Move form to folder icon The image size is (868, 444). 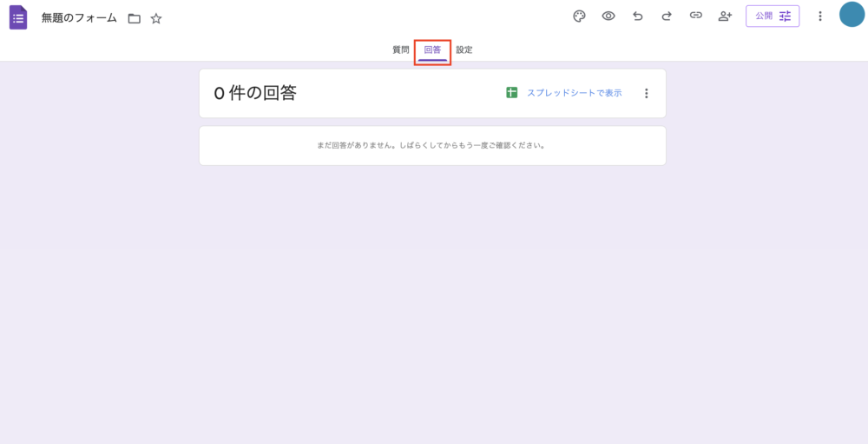pyautogui.click(x=134, y=18)
